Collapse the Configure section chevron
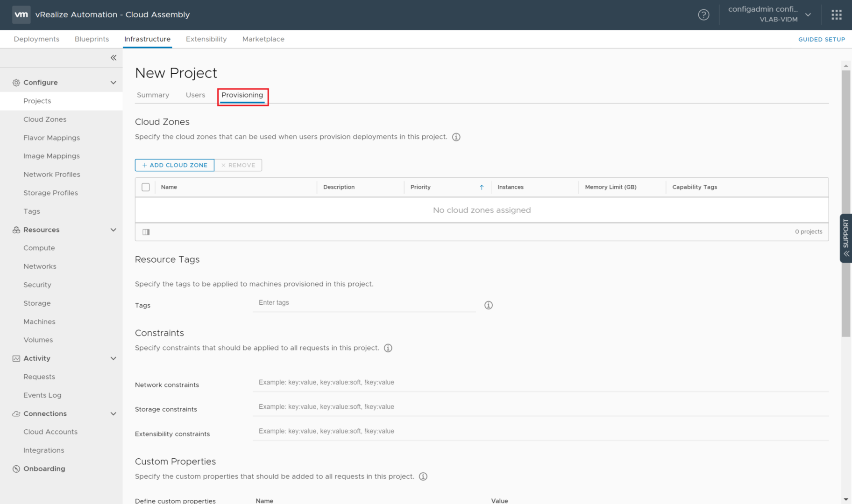 tap(113, 83)
